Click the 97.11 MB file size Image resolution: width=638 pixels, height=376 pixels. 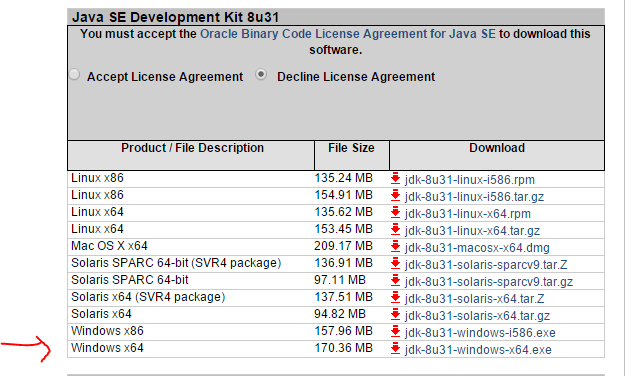click(x=340, y=280)
